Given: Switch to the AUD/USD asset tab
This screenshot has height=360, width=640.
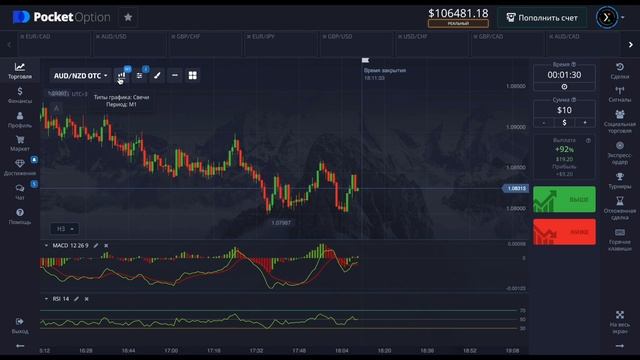Looking at the screenshot, I should (130, 44).
